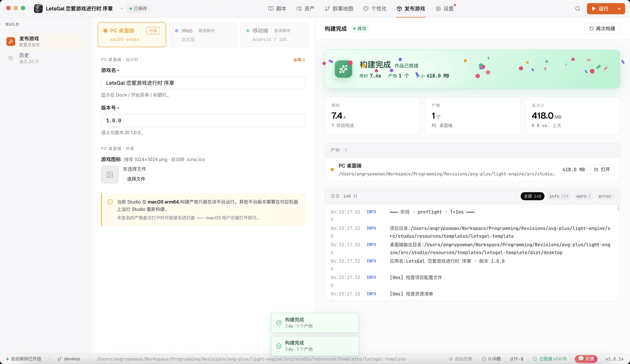The height and width of the screenshot is (364, 630).
Task: Click the 选择文件 button
Action: [136, 179]
